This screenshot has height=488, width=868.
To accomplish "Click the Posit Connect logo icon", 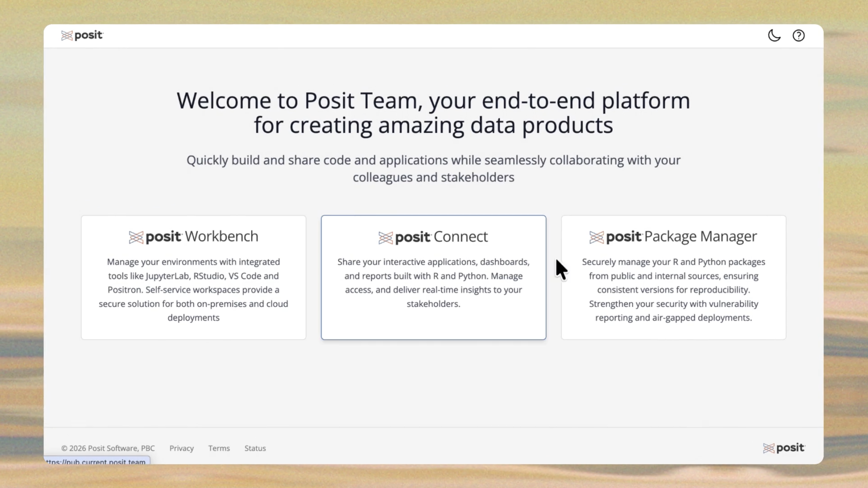I will coord(385,238).
